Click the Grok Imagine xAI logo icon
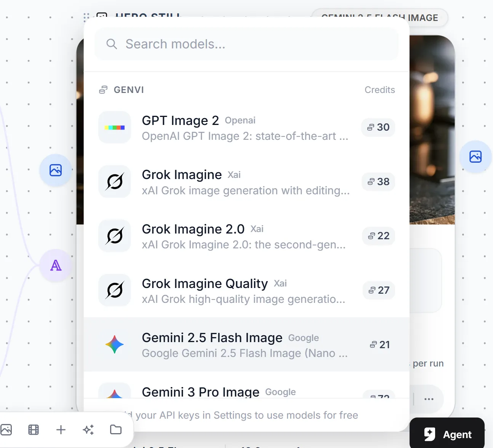Viewport: 493px width, 448px height. (115, 182)
